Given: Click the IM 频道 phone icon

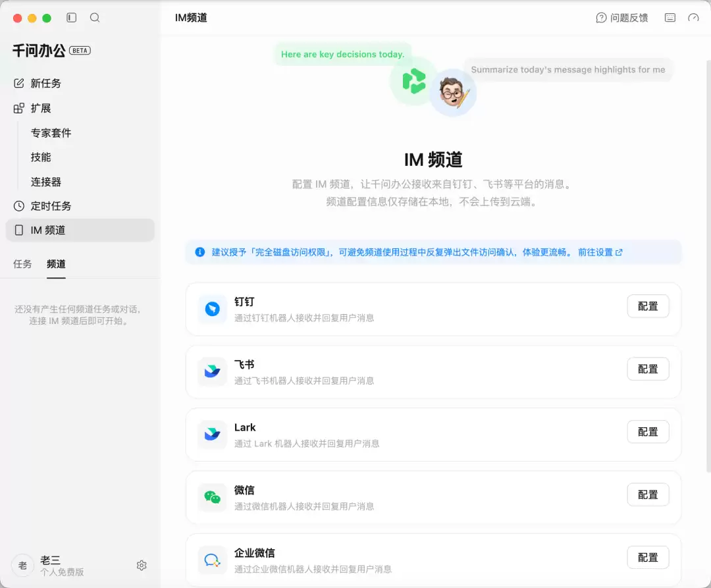Looking at the screenshot, I should (18, 230).
